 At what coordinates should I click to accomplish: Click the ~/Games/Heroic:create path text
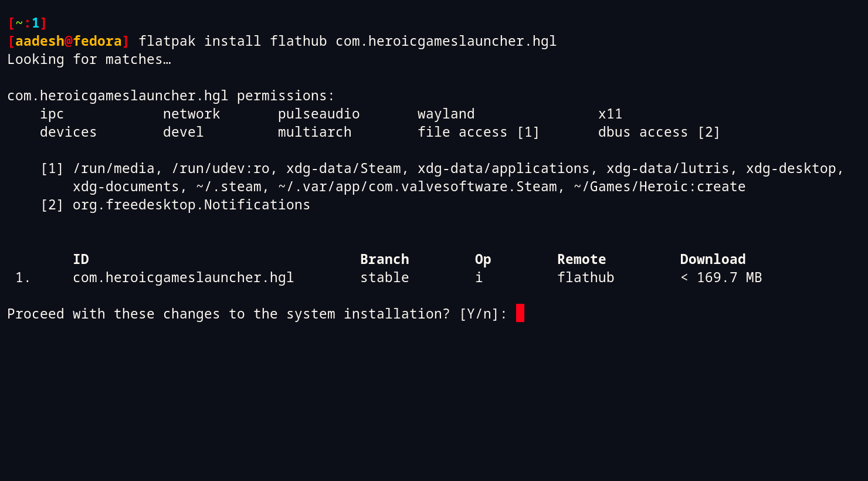[x=659, y=187]
